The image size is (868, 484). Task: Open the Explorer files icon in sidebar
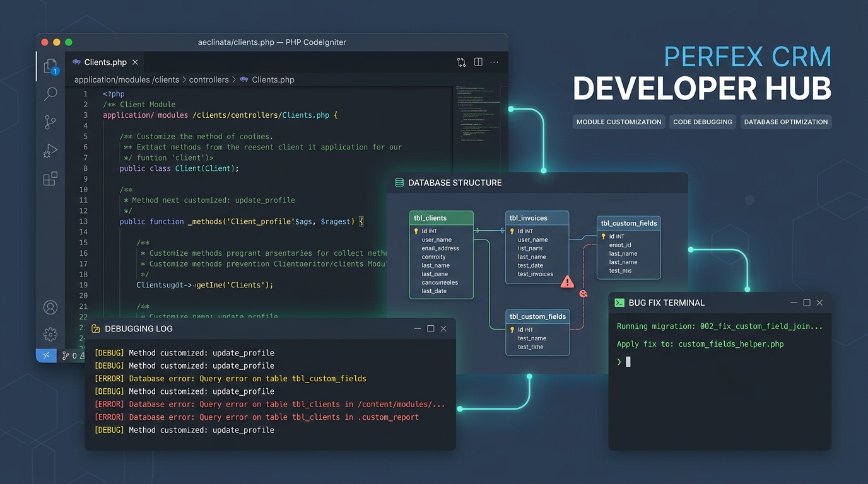[50, 66]
